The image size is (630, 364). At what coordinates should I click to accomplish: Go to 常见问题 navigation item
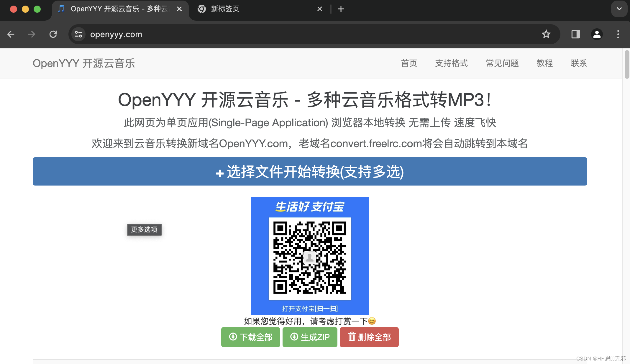(502, 63)
